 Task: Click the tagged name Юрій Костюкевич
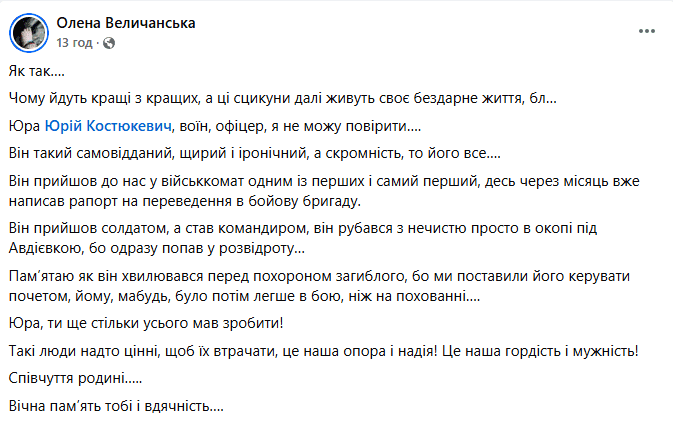click(x=108, y=126)
